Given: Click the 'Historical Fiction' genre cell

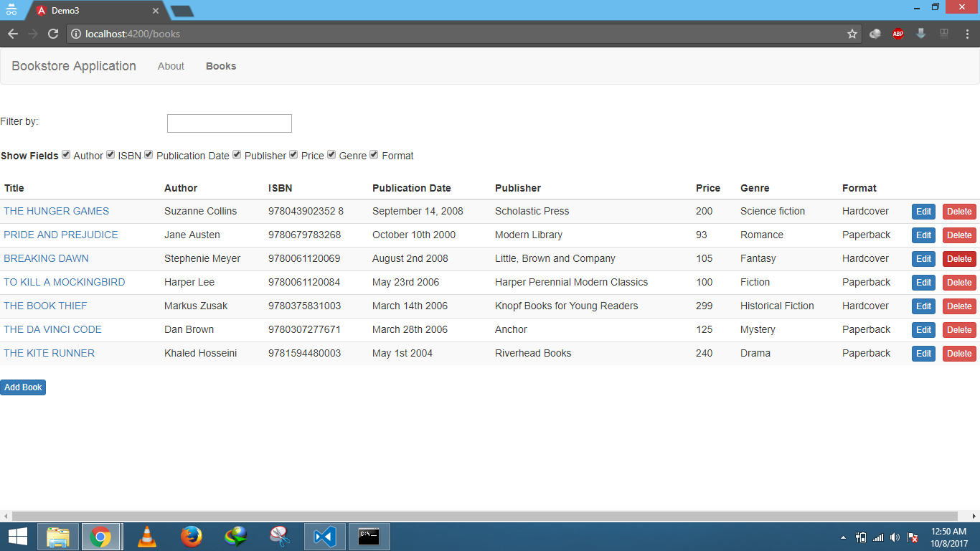Looking at the screenshot, I should tap(777, 306).
